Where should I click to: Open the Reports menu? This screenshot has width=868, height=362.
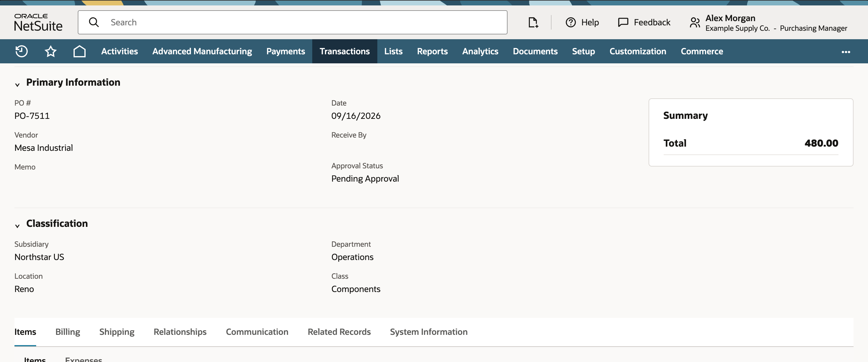(432, 51)
